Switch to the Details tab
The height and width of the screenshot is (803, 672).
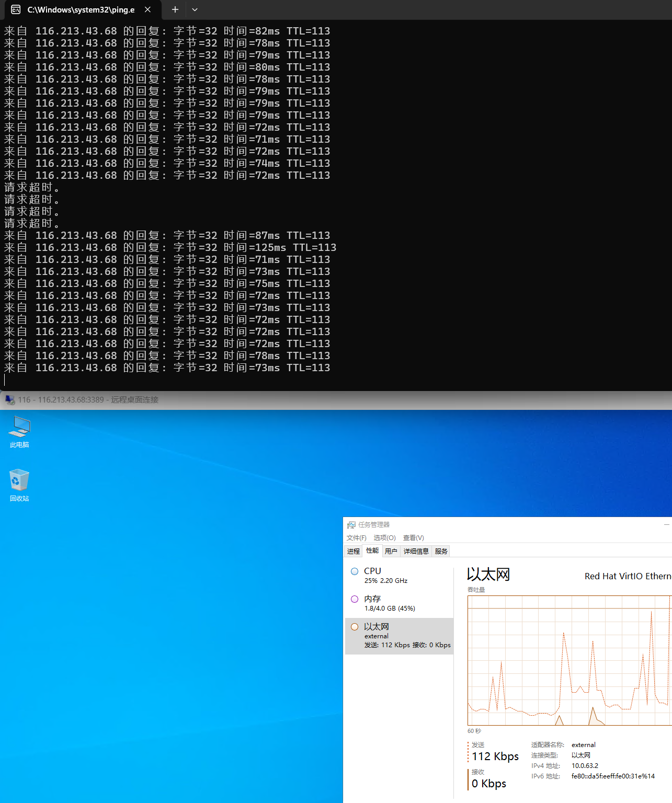tap(416, 551)
